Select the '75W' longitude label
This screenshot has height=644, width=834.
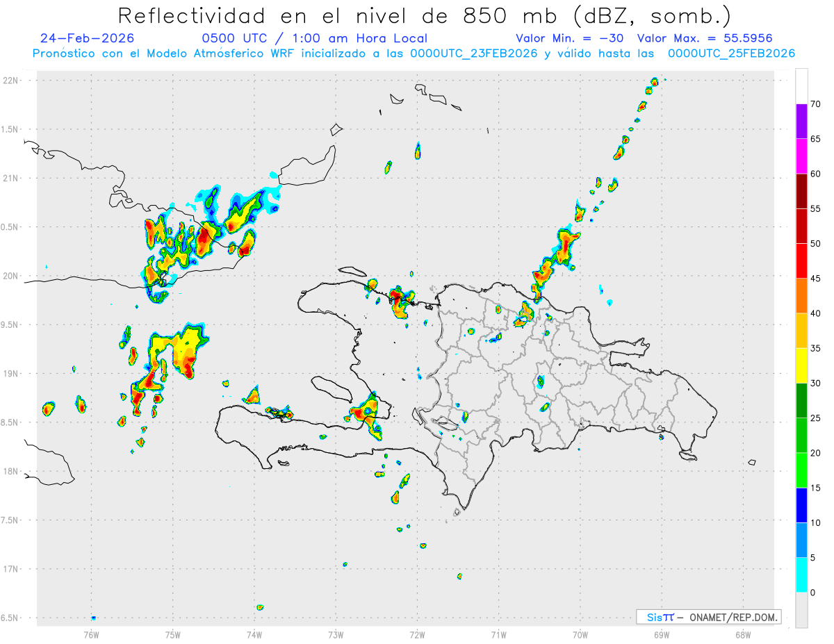tap(173, 634)
